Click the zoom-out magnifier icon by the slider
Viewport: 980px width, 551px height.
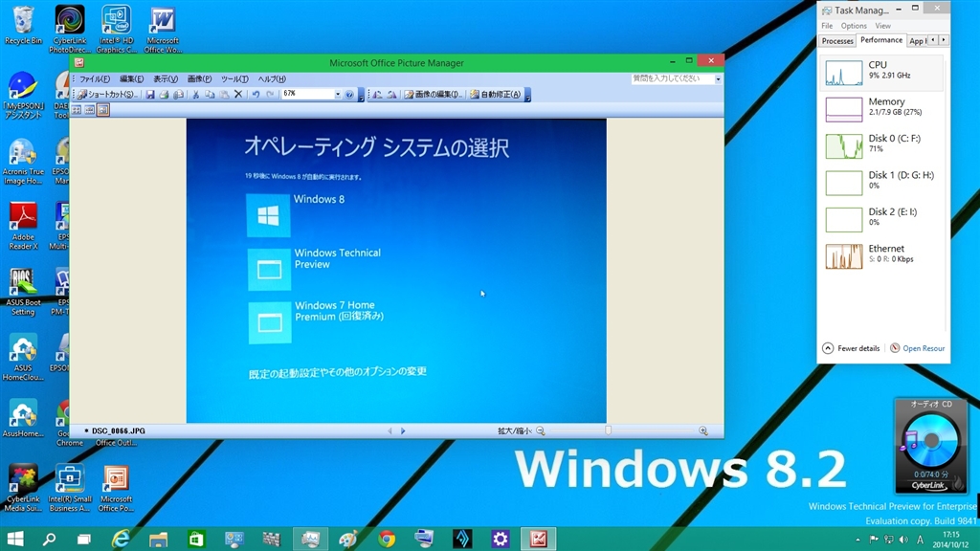click(541, 431)
